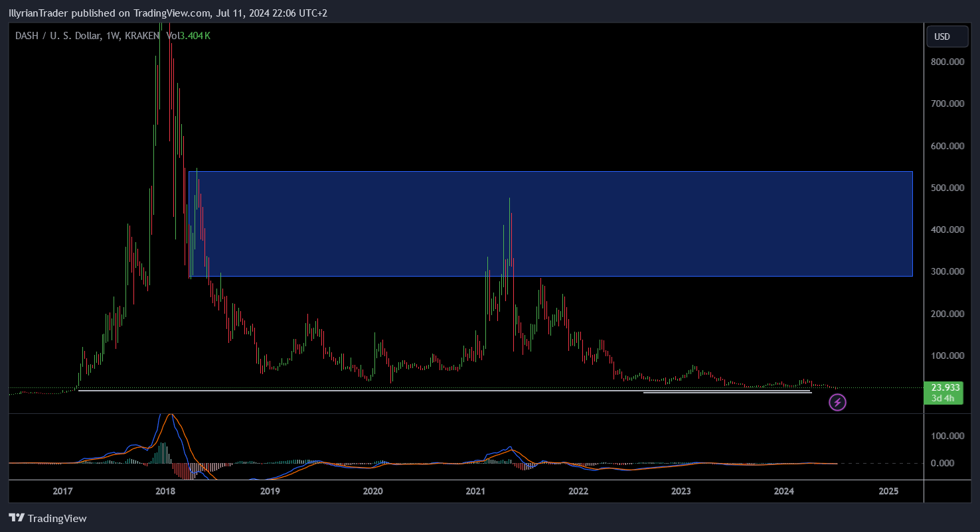The width and height of the screenshot is (980, 532).
Task: Click the 2022 label on time axis
Action: point(578,492)
